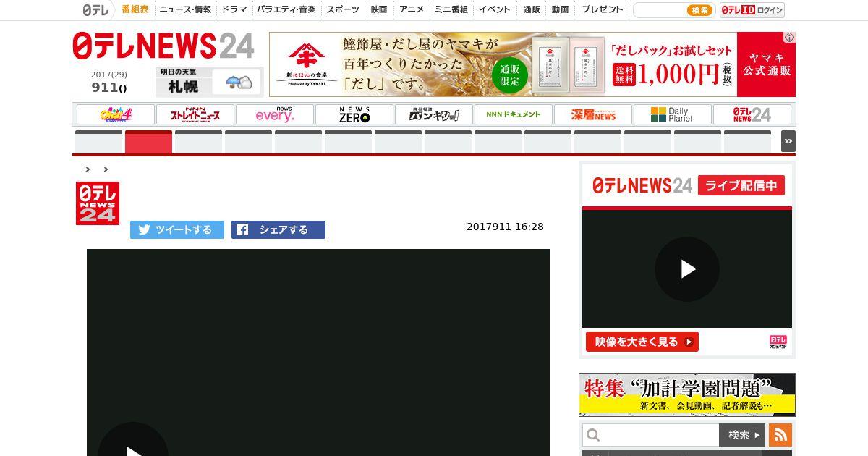This screenshot has width=868, height=456.
Task: Open the 深層NEWS program logo
Action: coord(593,114)
